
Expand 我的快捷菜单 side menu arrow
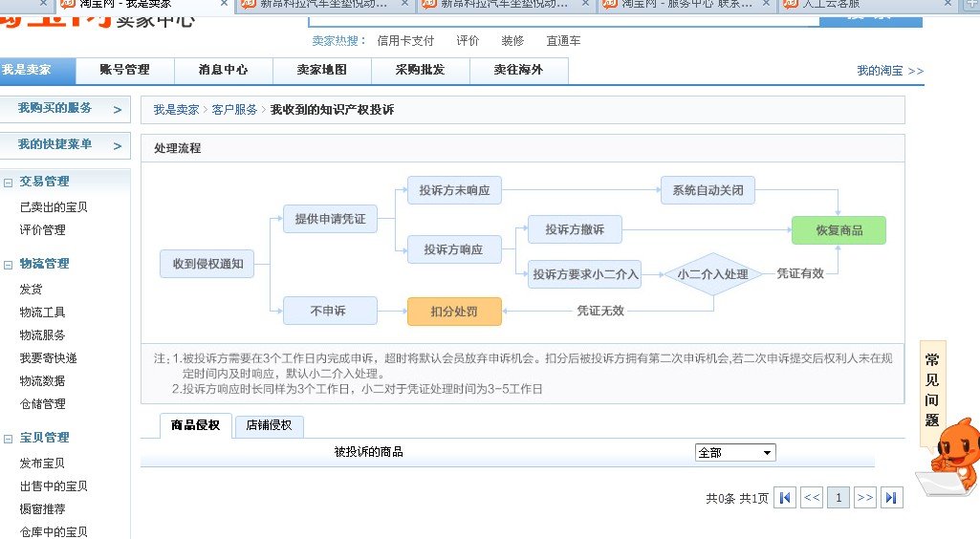[x=117, y=145]
